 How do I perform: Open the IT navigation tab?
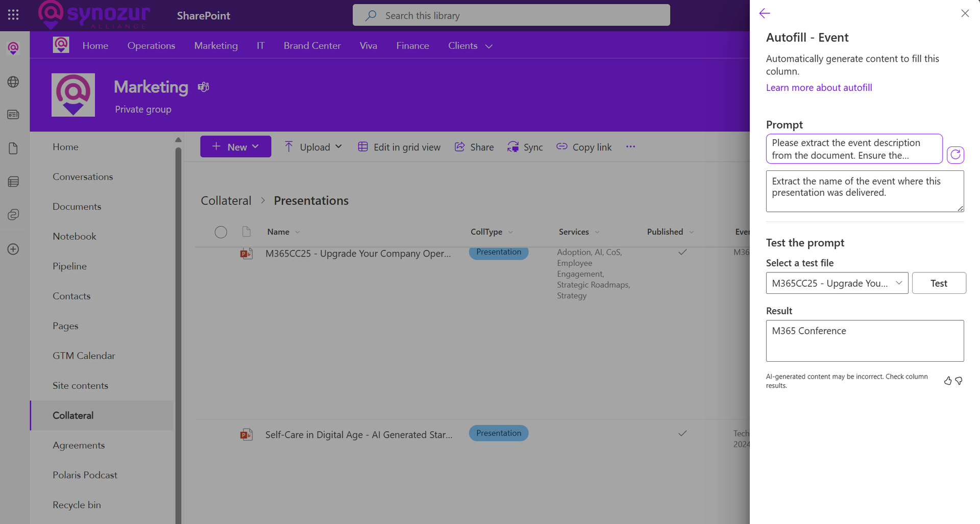tap(260, 45)
